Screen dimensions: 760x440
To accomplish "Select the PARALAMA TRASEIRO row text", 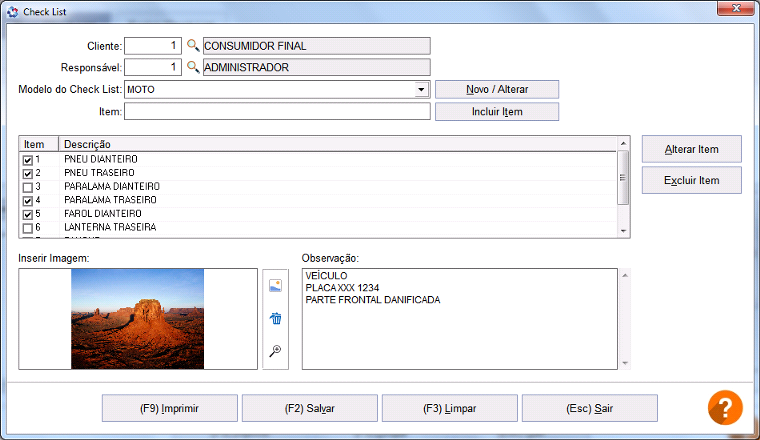I will [x=111, y=200].
